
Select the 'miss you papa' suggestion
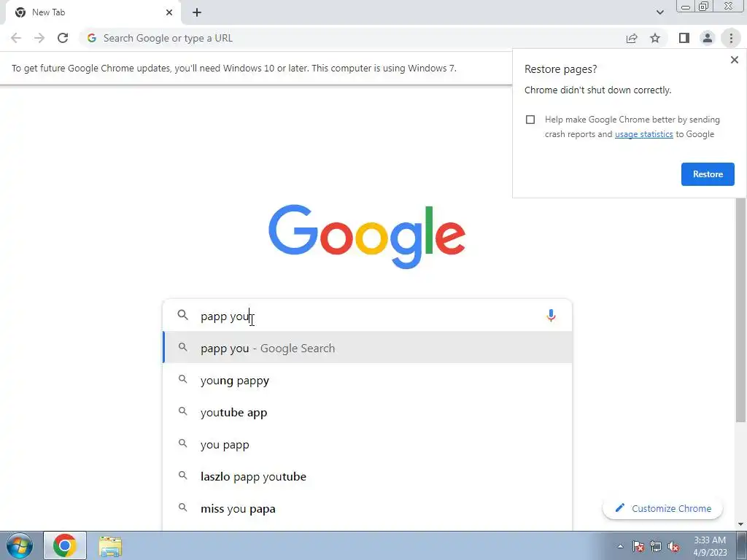[367, 508]
